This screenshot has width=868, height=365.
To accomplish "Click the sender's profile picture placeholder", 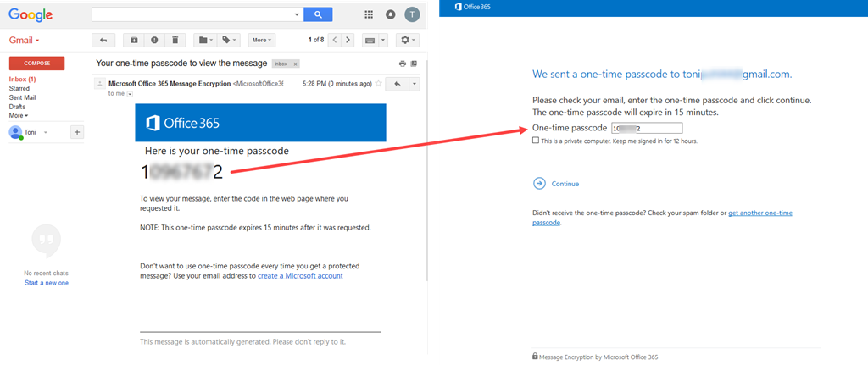I will coord(100,84).
